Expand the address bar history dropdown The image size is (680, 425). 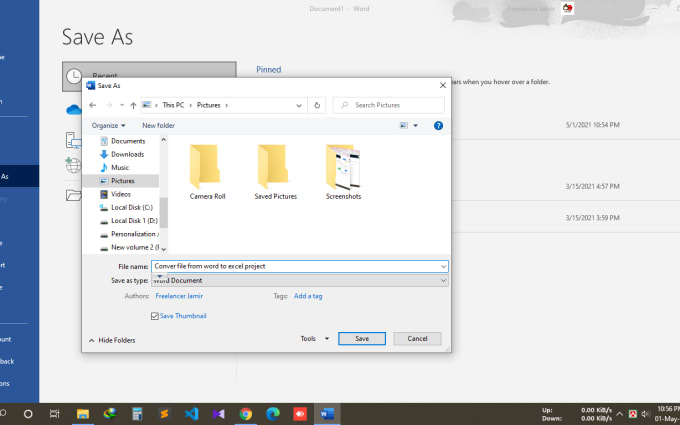299,105
